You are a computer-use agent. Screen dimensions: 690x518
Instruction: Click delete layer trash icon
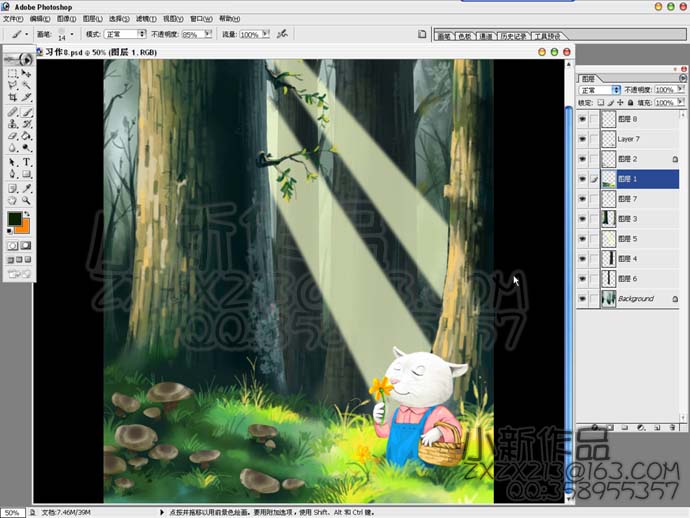pyautogui.click(x=672, y=427)
